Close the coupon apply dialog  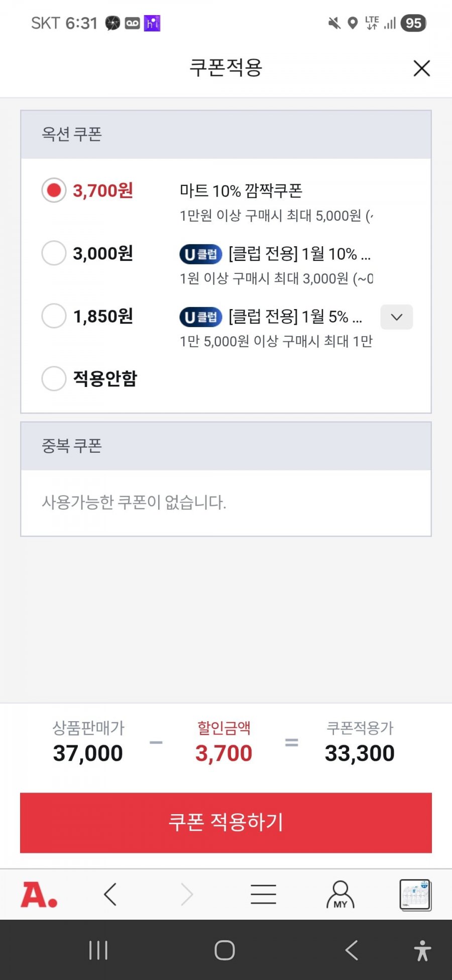coord(421,68)
